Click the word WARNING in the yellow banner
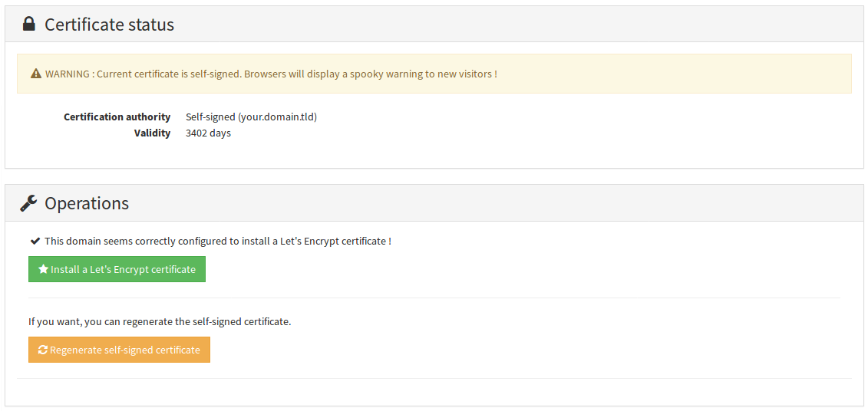The image size is (868, 411). point(68,74)
